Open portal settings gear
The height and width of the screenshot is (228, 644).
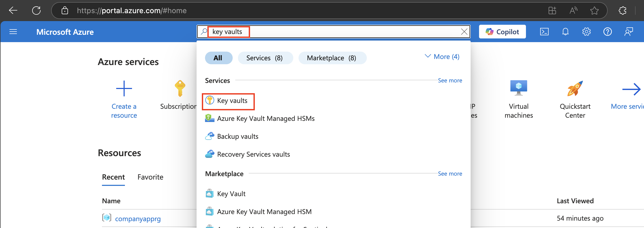coord(587,32)
